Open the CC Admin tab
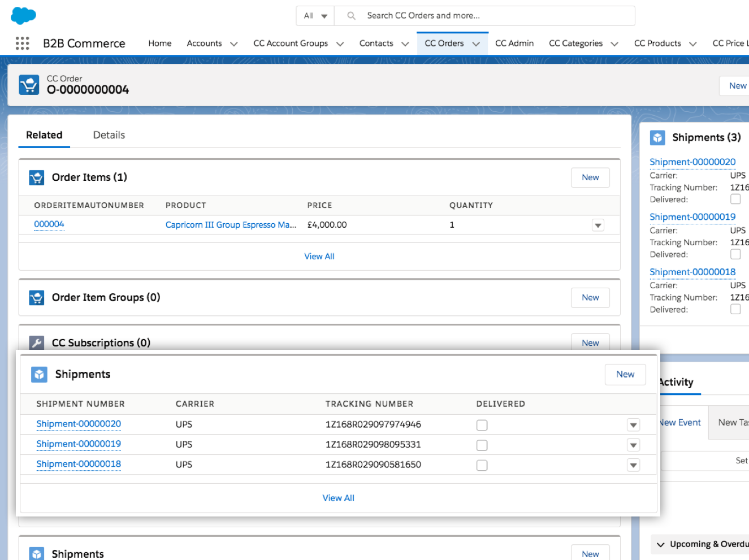Image resolution: width=749 pixels, height=560 pixels. [x=514, y=44]
